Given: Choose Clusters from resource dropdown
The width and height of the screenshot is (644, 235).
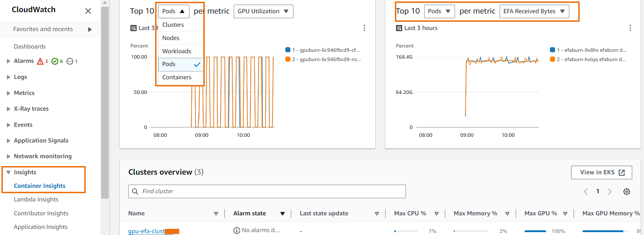Looking at the screenshot, I should 181,25.
